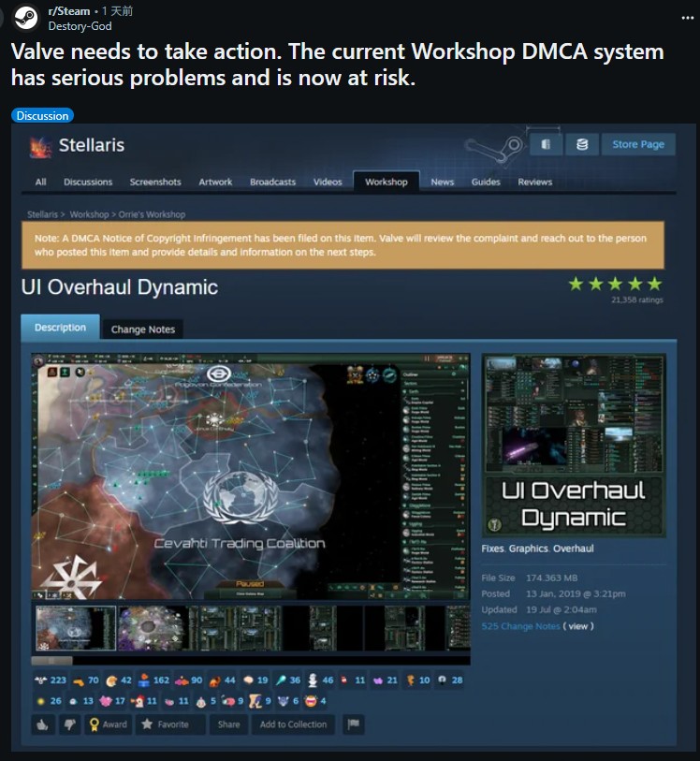Click the award icon showing 26
The height and width of the screenshot is (761, 700).
point(41,701)
